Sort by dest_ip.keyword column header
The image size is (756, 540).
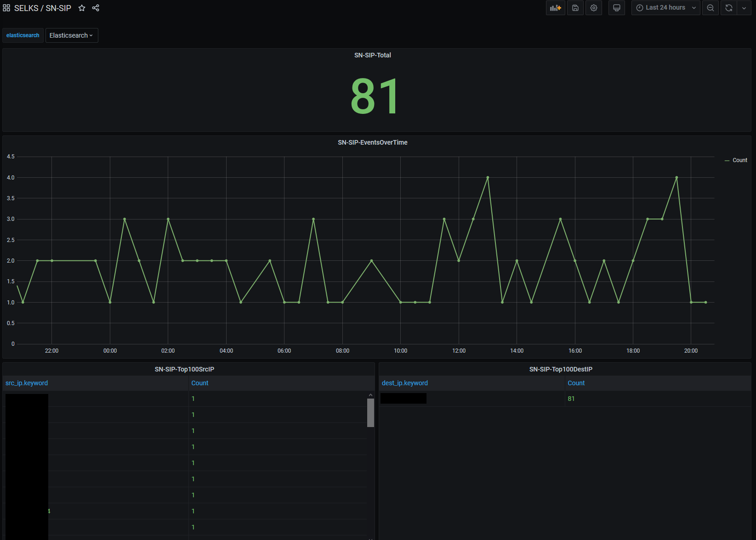tap(405, 383)
